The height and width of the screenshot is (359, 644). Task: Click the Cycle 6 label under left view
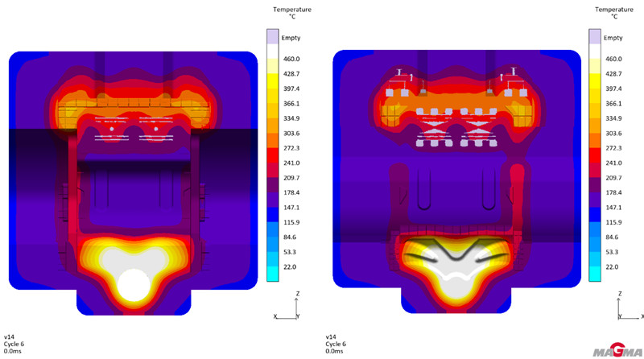15,344
